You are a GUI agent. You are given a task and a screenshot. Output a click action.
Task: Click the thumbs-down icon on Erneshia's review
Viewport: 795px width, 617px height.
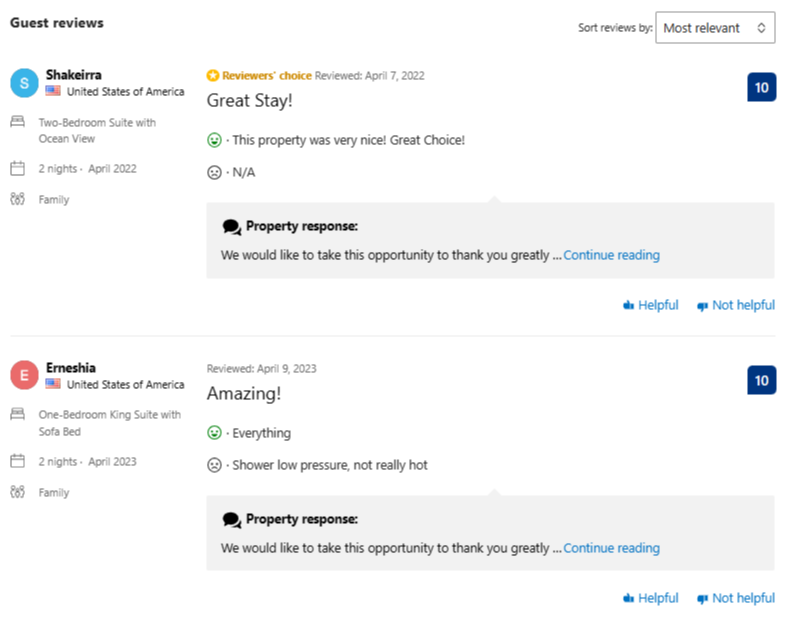(x=702, y=599)
